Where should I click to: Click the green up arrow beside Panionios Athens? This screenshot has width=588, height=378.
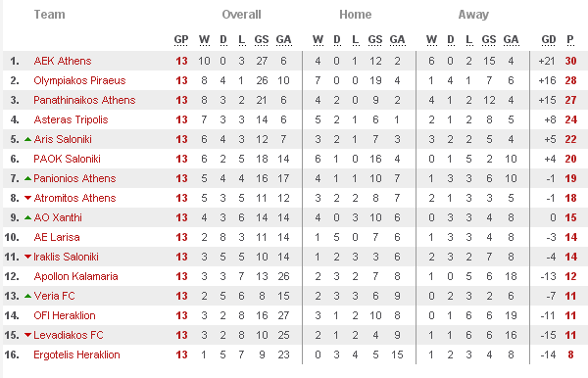[27, 178]
